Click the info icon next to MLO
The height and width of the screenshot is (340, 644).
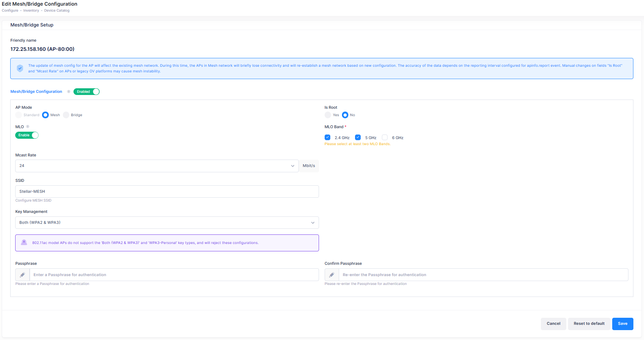click(28, 127)
